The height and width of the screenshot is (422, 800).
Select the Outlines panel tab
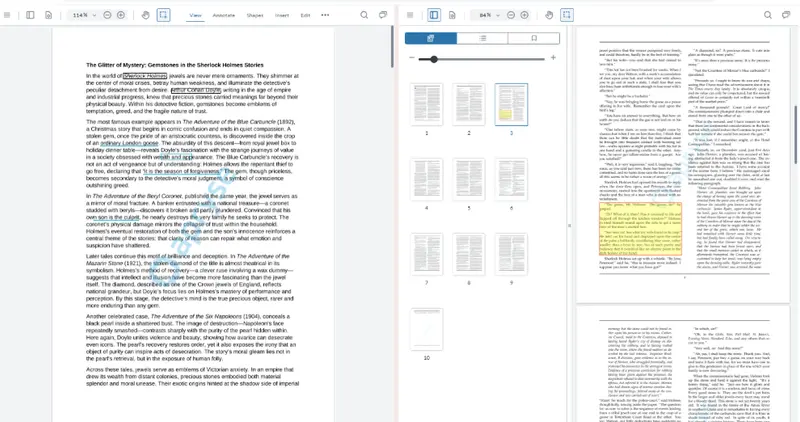(482, 38)
